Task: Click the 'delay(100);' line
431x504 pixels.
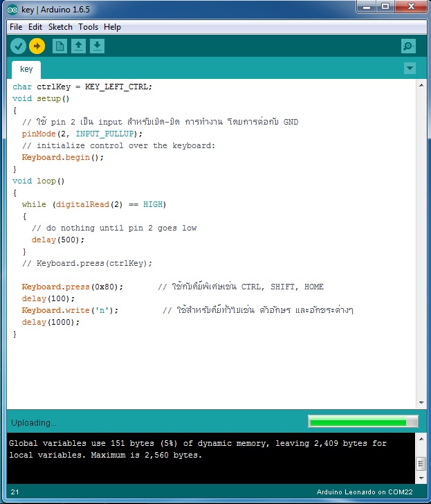Action: (x=48, y=298)
